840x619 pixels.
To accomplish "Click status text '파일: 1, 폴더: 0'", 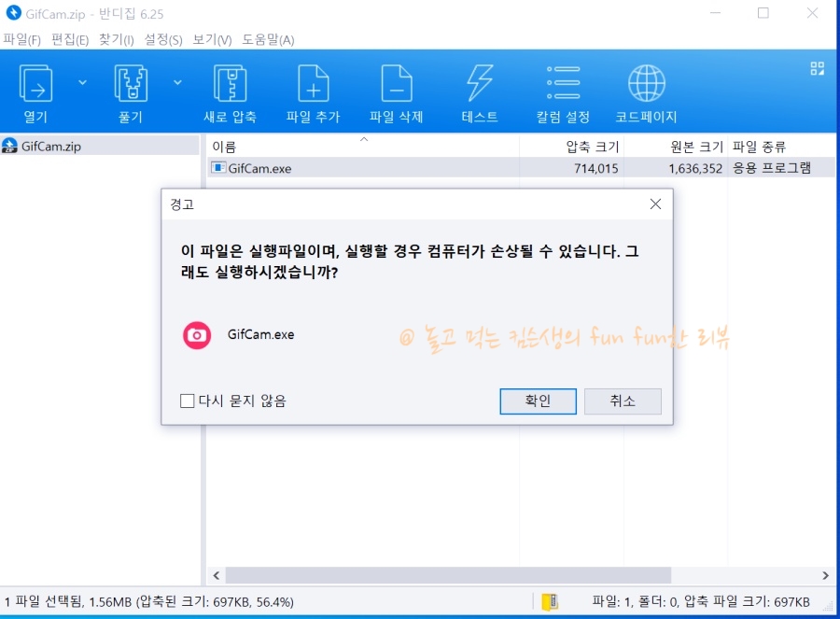I will coord(636,602).
